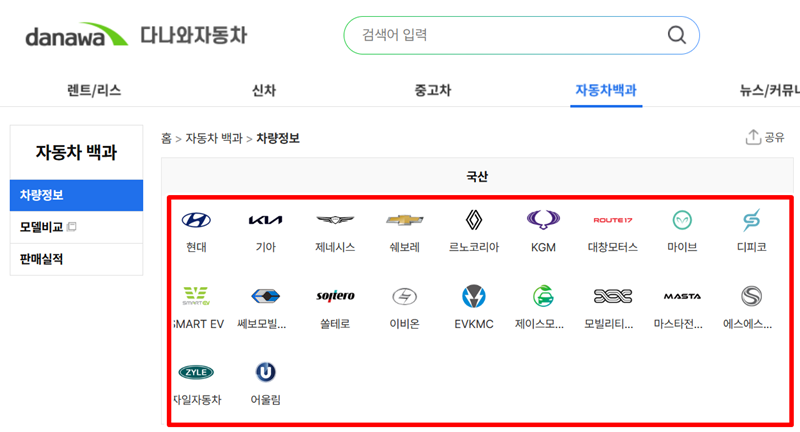Image resolution: width=800 pixels, height=432 pixels.
Task: Select the 제이스모빌리티 green car logo
Action: pos(543,296)
